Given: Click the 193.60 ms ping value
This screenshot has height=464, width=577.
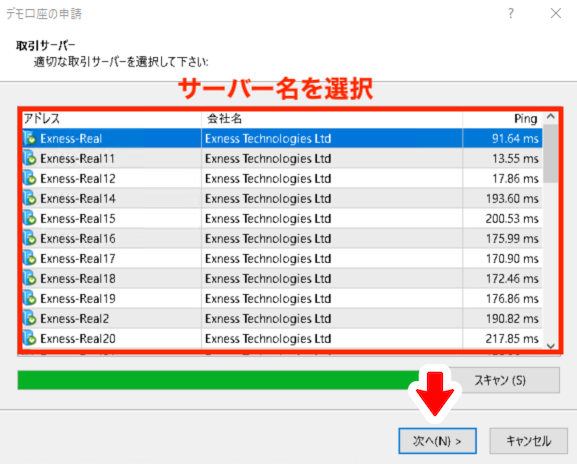Looking at the screenshot, I should click(x=512, y=199).
